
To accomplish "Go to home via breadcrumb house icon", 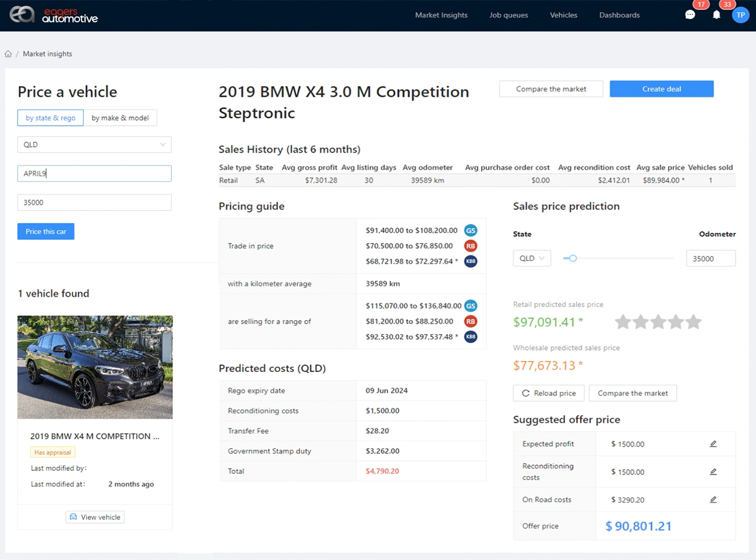I will tap(8, 54).
